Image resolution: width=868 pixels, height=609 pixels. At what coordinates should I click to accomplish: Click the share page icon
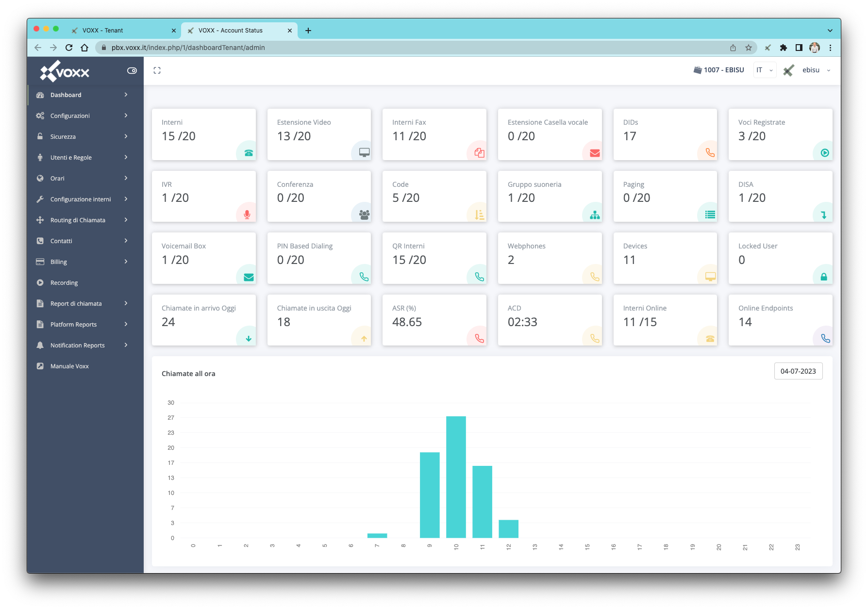pos(733,48)
